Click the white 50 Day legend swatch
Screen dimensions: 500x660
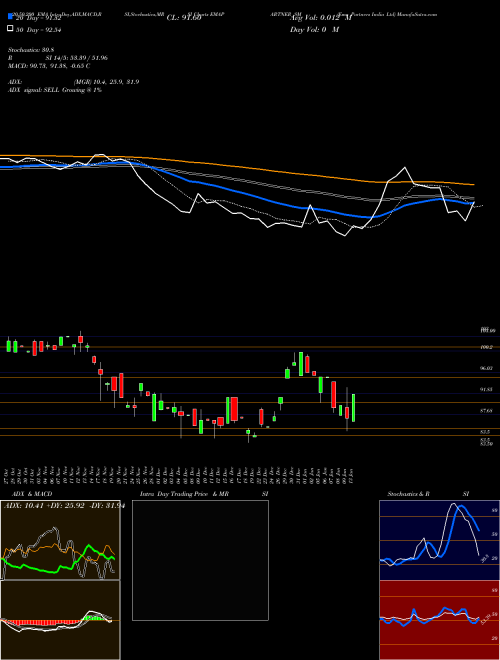tap(10, 29)
